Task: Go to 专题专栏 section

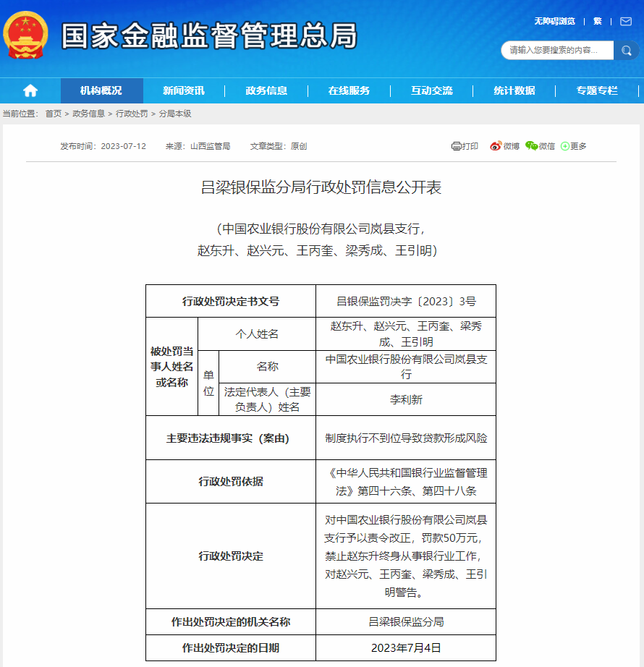Action: (x=597, y=90)
